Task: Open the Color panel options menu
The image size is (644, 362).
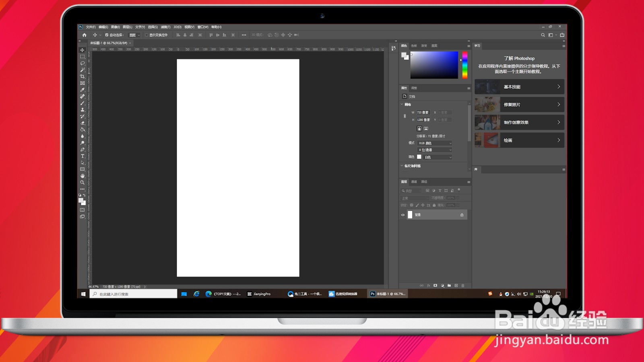Action: 469,46
